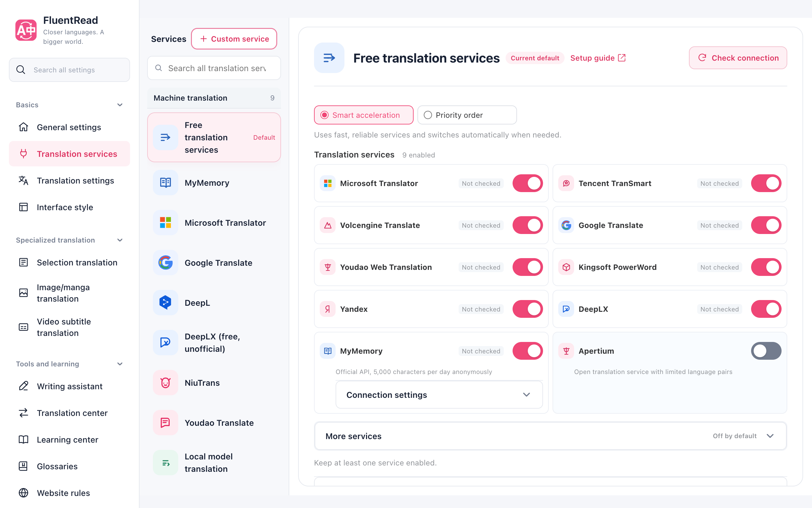Screen dimensions: 812x508
Task: Click the Kingsoft PowerWord card icon
Action: coord(566,267)
